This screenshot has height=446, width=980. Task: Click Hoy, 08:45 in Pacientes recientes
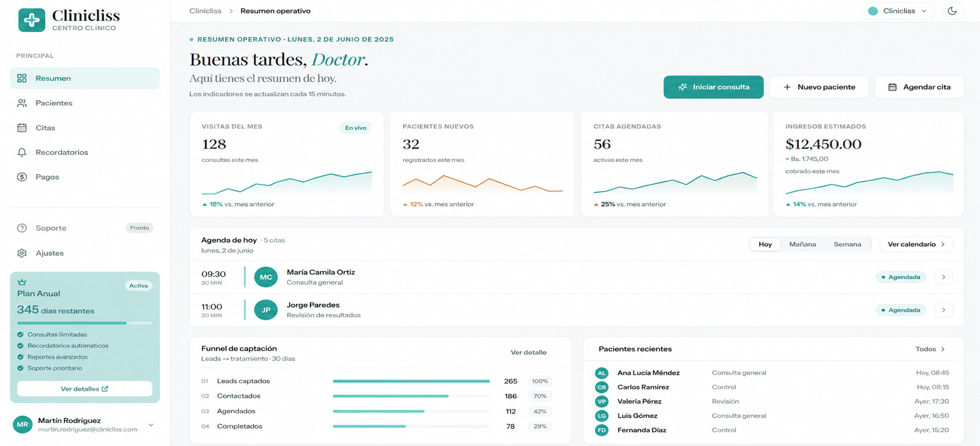point(932,373)
